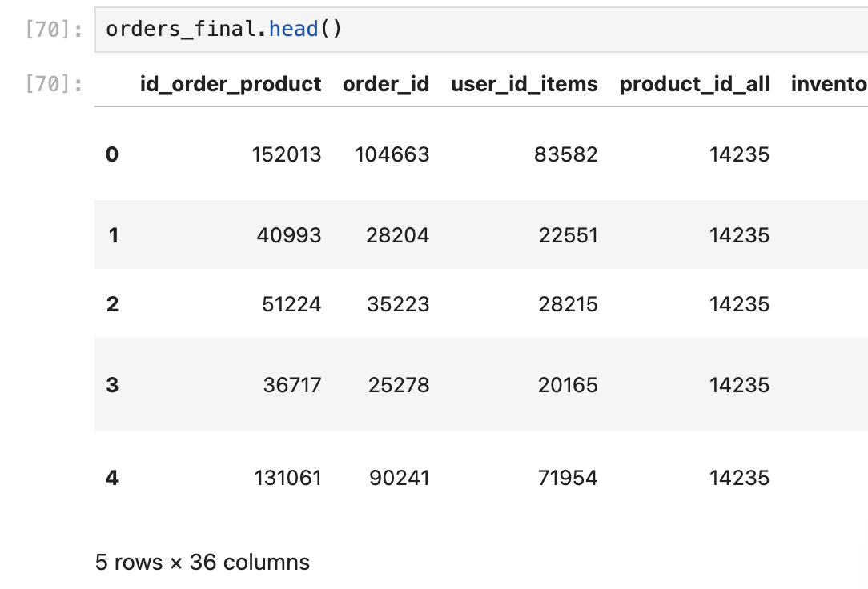Viewport: 868px width, 589px height.
Task: Select row index 1 label
Action: tap(113, 235)
